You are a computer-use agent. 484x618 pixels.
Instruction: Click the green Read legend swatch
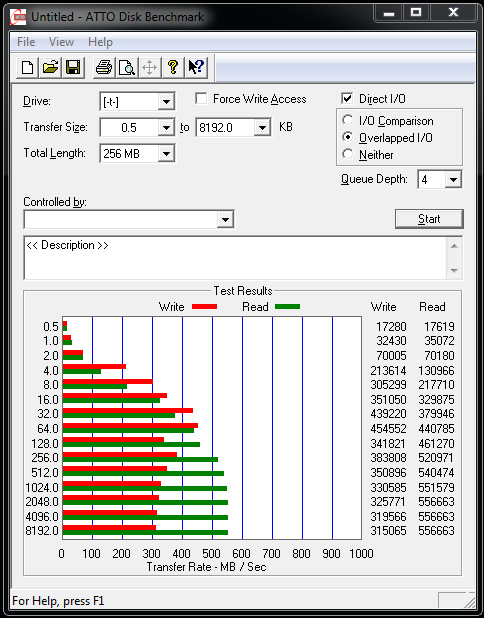(x=287, y=306)
